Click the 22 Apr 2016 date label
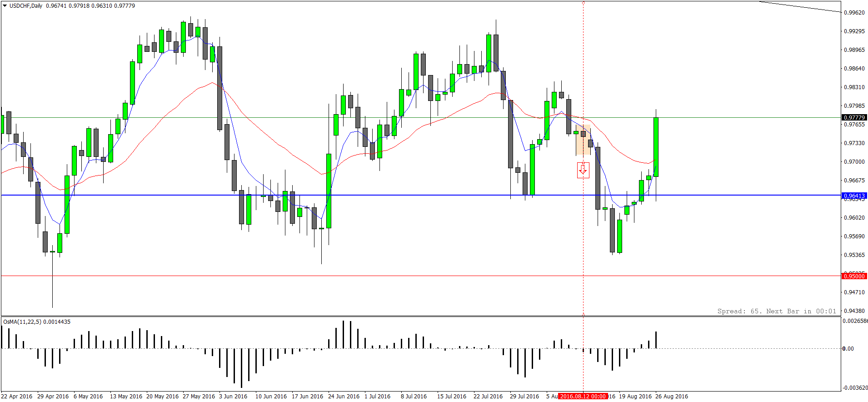Screen dimensions: 868x402 [x=17, y=396]
